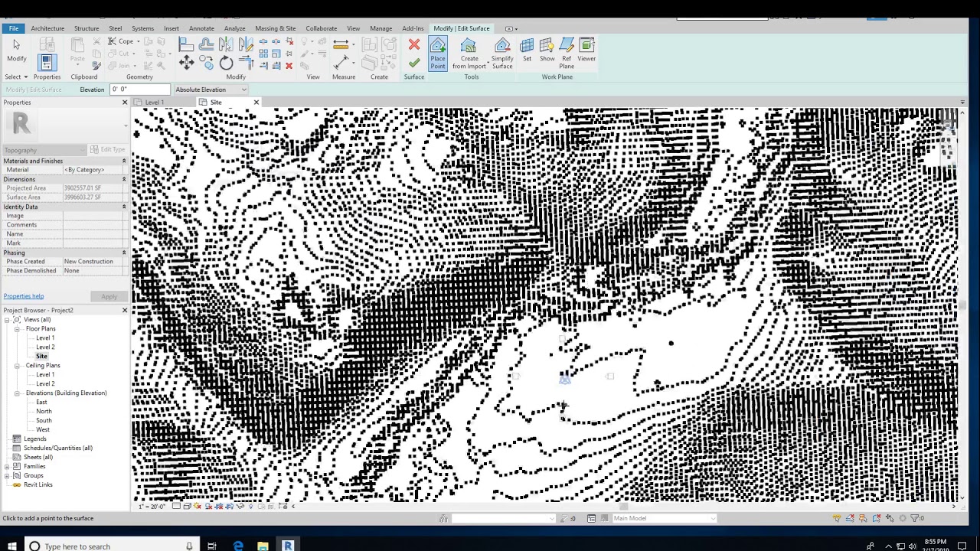Click the Edit Type button
This screenshot has width=980, height=551.
tap(107, 149)
